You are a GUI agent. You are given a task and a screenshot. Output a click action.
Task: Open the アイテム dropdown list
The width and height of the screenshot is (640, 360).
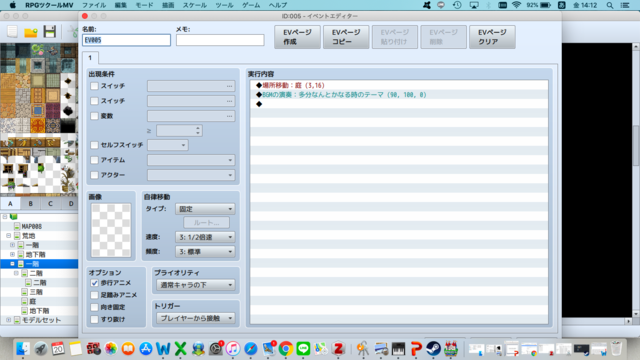[191, 160]
